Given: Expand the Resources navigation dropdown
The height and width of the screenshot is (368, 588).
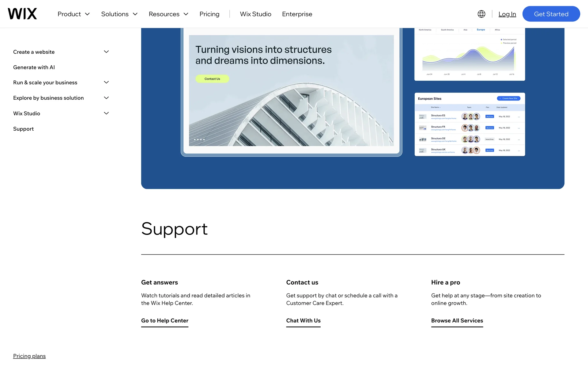Looking at the screenshot, I should [168, 14].
